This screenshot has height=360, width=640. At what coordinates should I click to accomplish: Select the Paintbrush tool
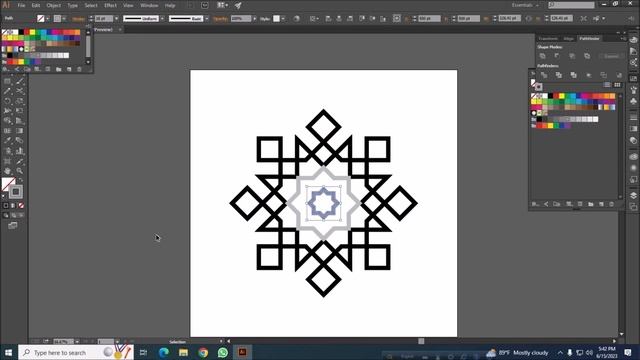click(20, 81)
